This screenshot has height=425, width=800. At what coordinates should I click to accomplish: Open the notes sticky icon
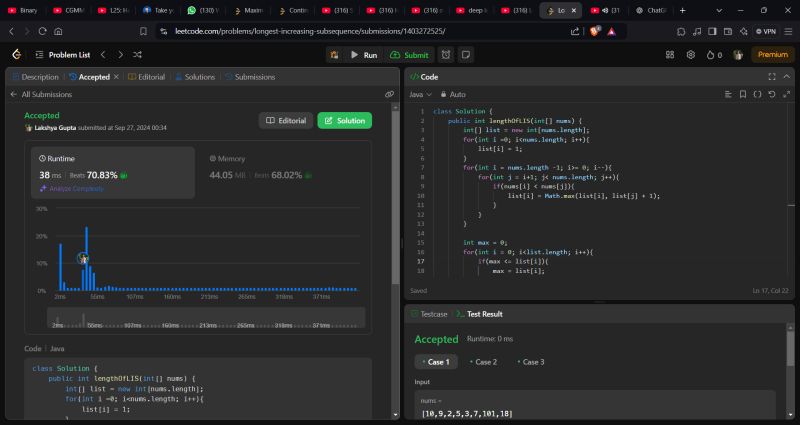click(x=465, y=55)
